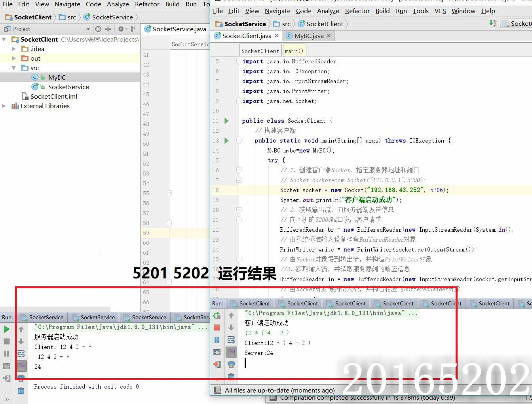Collapse the src folder
The image size is (532, 404).
coord(14,68)
